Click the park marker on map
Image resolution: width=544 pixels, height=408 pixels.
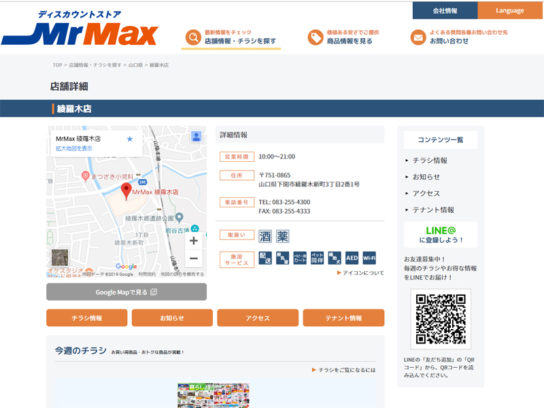(179, 218)
